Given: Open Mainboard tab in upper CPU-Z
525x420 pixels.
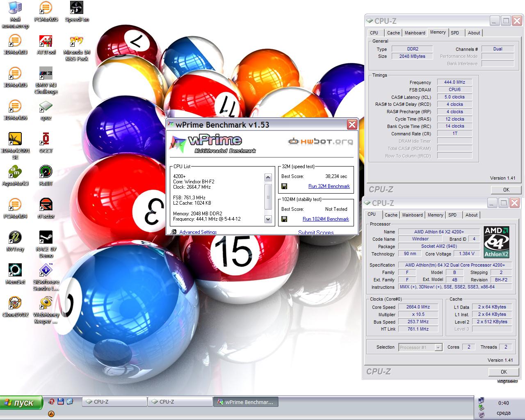Looking at the screenshot, I should tap(415, 33).
